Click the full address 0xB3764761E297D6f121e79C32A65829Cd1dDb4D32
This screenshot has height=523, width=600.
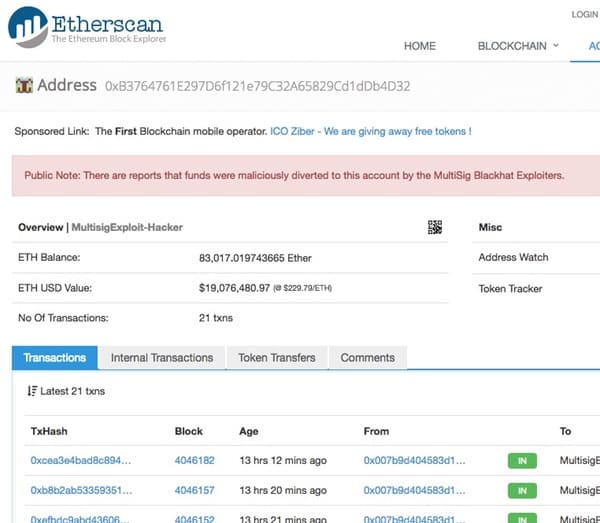tap(258, 86)
